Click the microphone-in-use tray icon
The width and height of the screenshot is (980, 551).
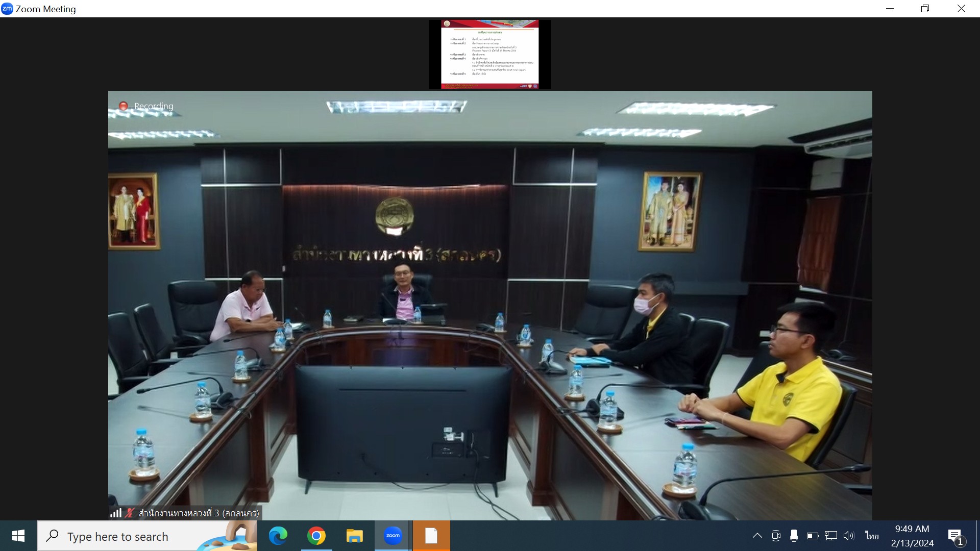coord(794,536)
